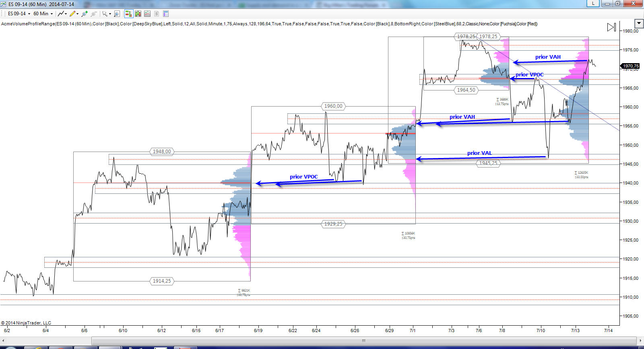Click the 1970,75 current price marker
The height and width of the screenshot is (349, 644).
coord(630,66)
